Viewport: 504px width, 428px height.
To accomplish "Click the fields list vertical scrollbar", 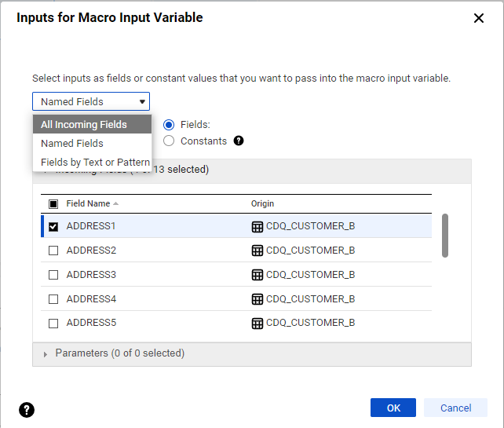I will coord(445,235).
